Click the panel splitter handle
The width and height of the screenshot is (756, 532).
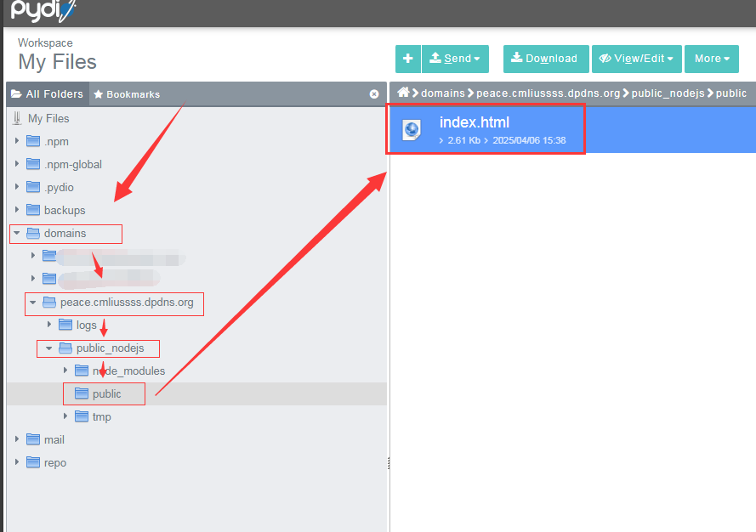tap(389, 463)
